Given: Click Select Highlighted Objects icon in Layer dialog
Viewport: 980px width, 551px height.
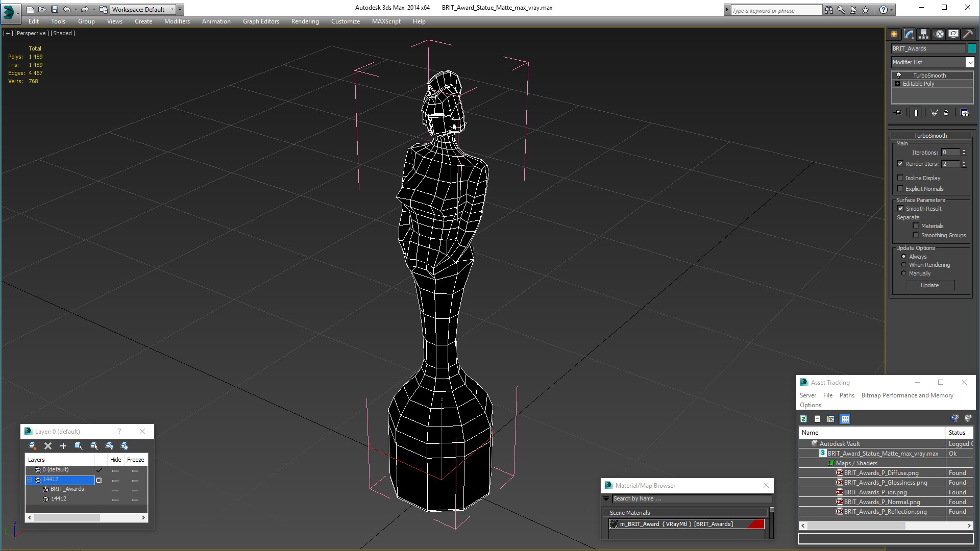Looking at the screenshot, I should pos(79,446).
